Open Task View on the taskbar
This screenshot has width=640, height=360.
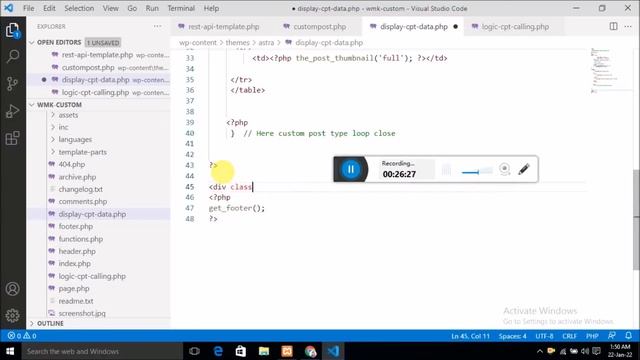coord(194,351)
